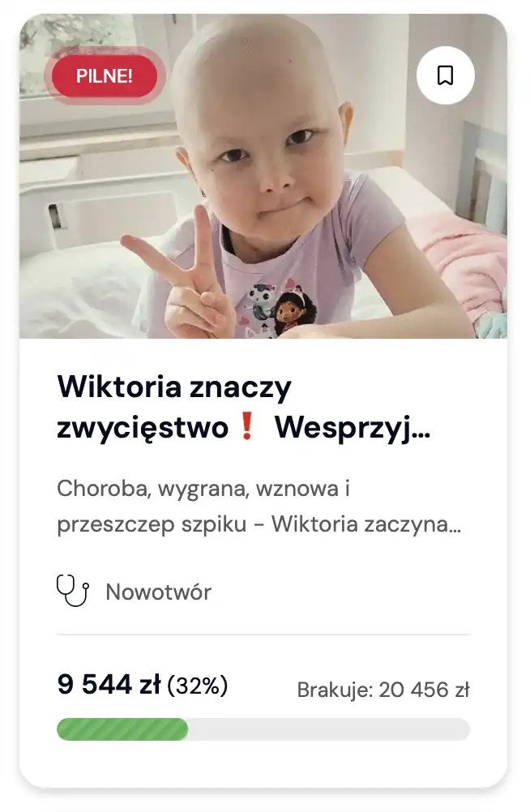Open the fundraiser photo of the child
Screen dimensions: 530x812
tap(263, 176)
